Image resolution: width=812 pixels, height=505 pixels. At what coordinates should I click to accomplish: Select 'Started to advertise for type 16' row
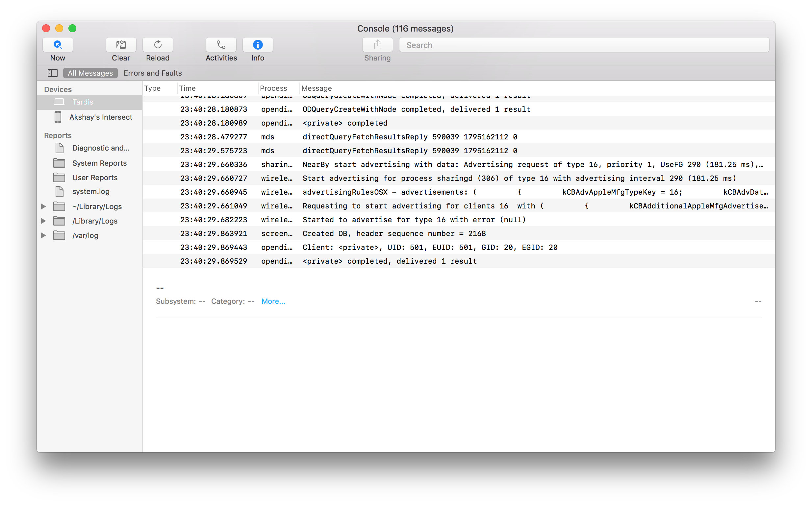458,220
